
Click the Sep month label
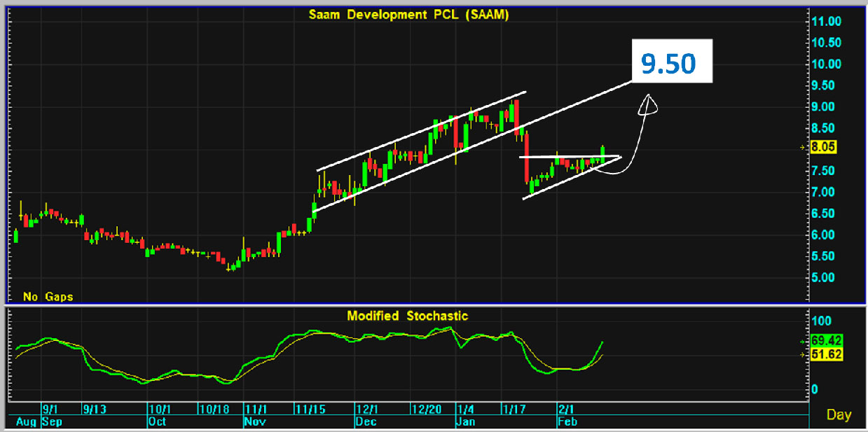click(x=52, y=423)
